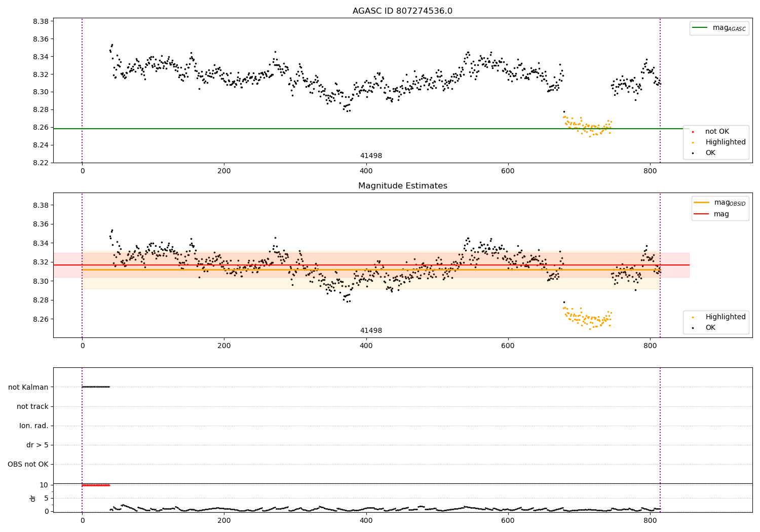Click the 'OBS not OK' axis label
Viewport: 760px width, 532px height.
point(28,465)
